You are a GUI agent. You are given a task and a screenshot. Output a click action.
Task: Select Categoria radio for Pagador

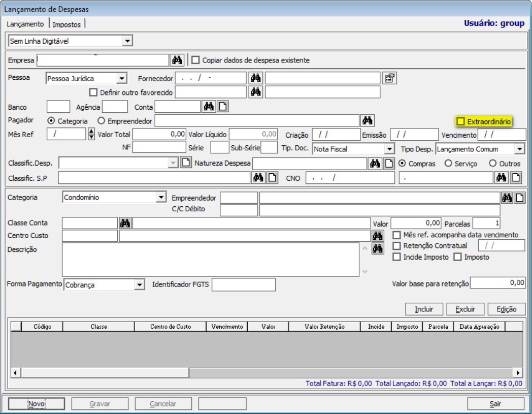click(x=51, y=120)
